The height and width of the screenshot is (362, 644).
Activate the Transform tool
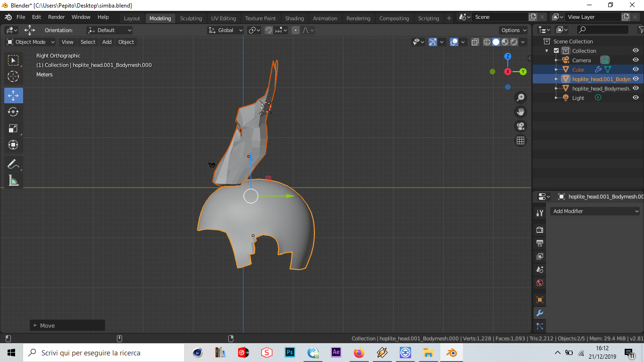(x=14, y=145)
